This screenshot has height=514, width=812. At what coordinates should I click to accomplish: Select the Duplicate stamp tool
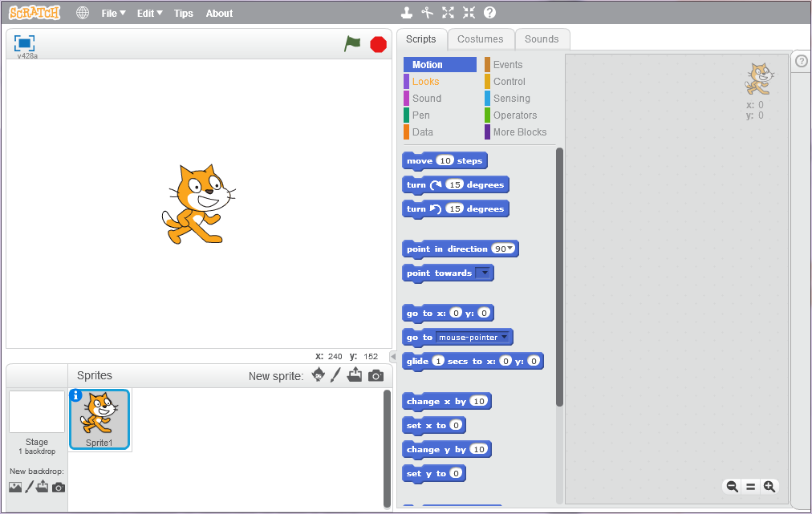pyautogui.click(x=407, y=12)
